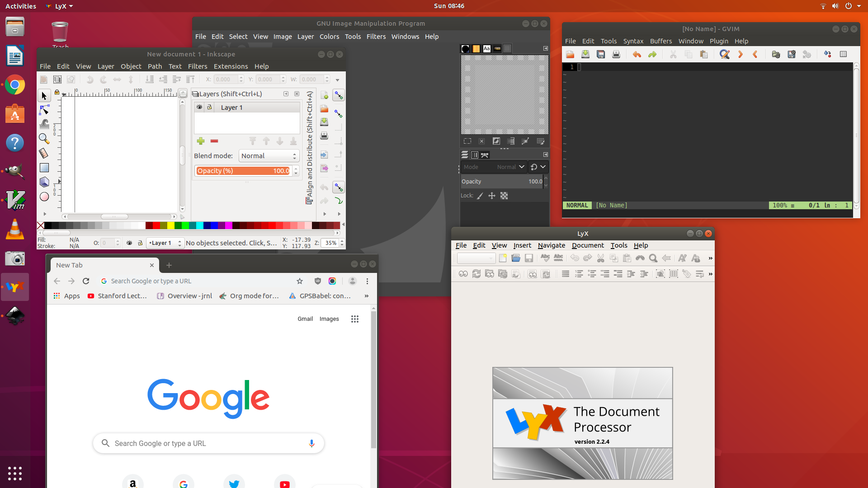Bookmark this tab with the star icon
868x488 pixels.
(300, 281)
